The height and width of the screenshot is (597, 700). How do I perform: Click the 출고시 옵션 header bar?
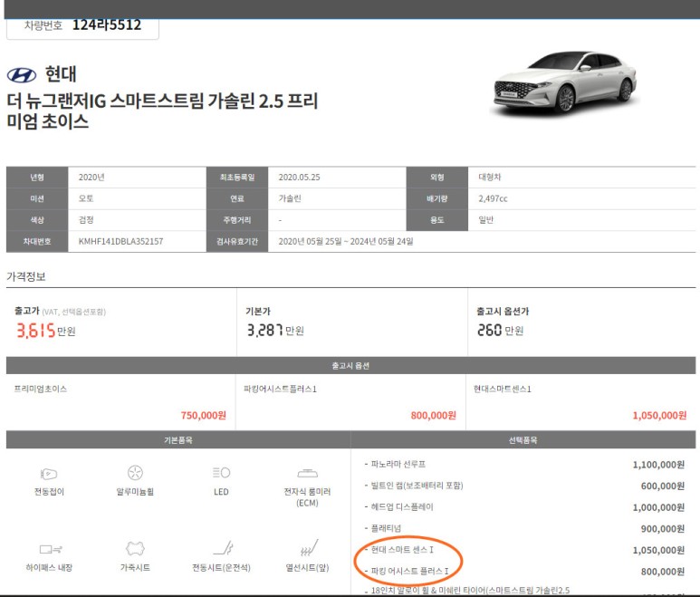coord(350,365)
